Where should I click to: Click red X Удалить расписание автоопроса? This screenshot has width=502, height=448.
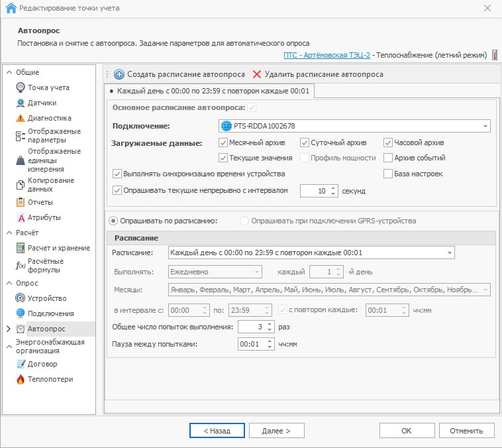257,74
